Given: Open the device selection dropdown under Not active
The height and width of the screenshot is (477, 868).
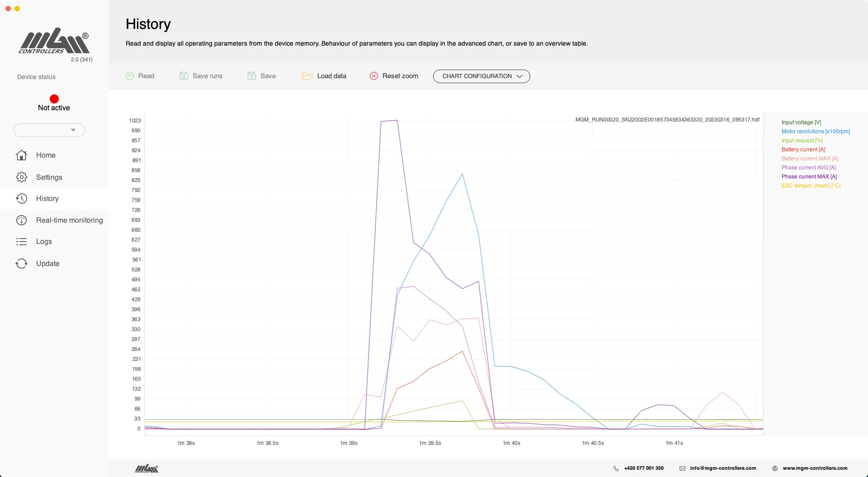Looking at the screenshot, I should pyautogui.click(x=49, y=130).
